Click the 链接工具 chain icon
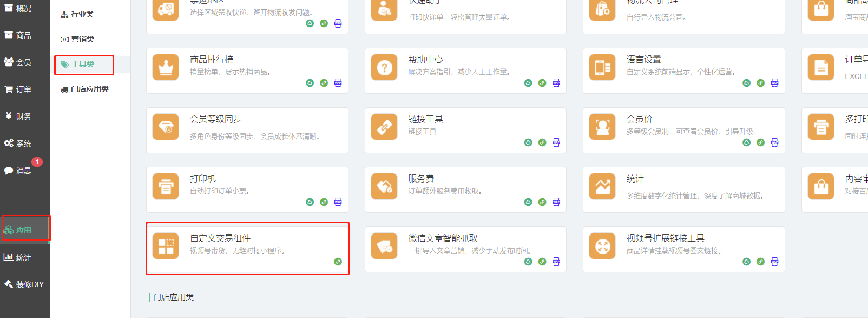868x318 pixels. (384, 127)
